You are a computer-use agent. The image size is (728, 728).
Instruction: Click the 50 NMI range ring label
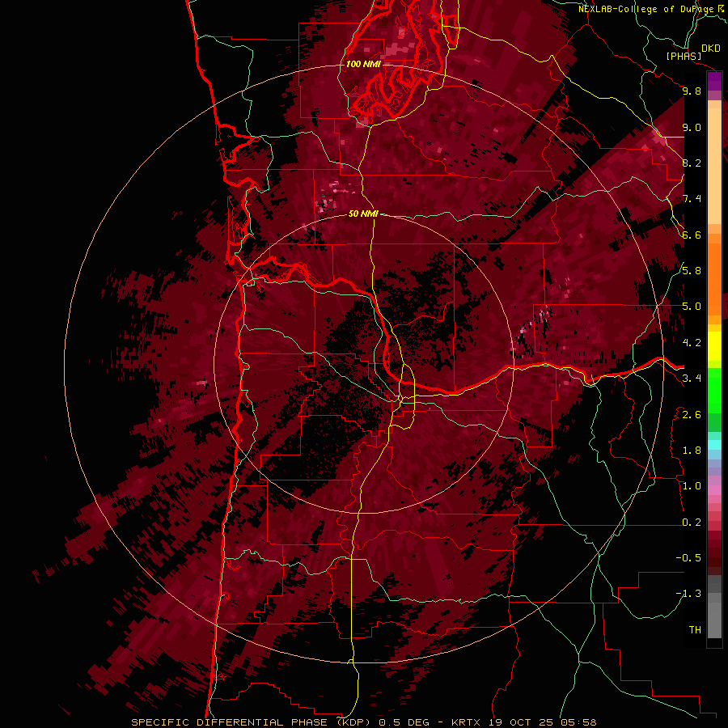tap(363, 214)
